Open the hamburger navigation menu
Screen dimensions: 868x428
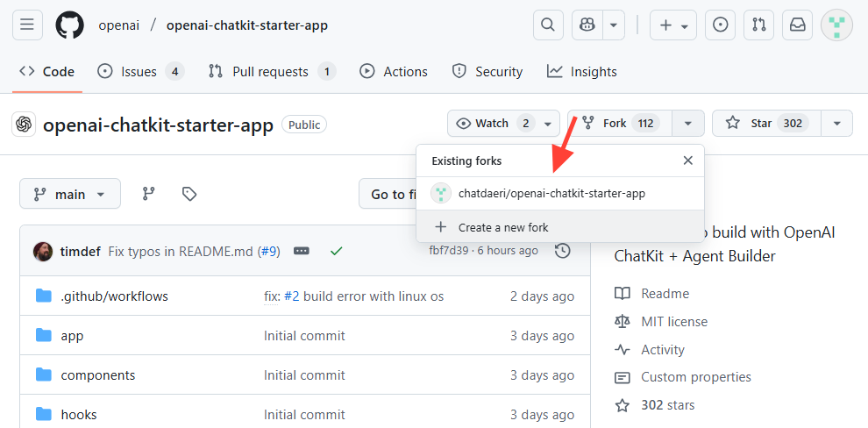pyautogui.click(x=27, y=25)
